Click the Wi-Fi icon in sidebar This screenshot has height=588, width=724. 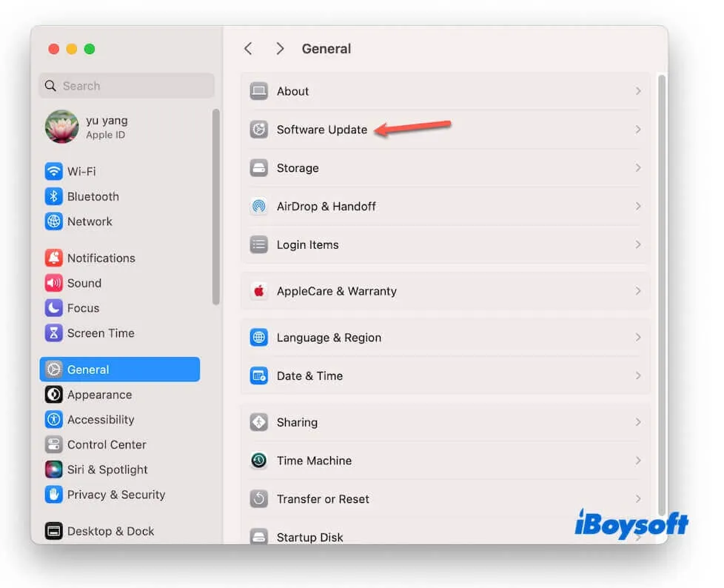pyautogui.click(x=53, y=171)
